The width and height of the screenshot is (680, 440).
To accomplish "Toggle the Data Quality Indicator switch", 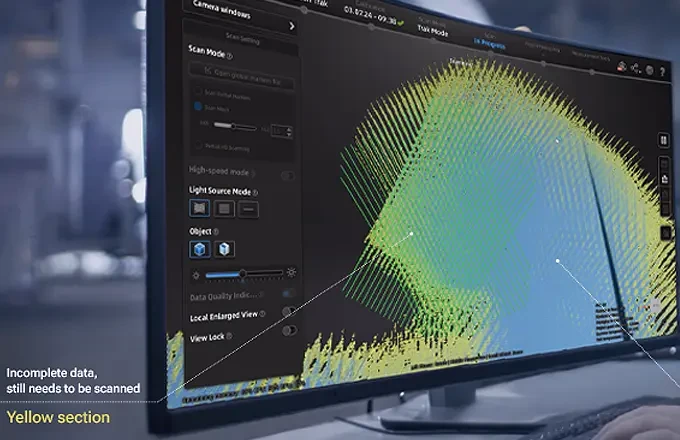I will (x=288, y=293).
